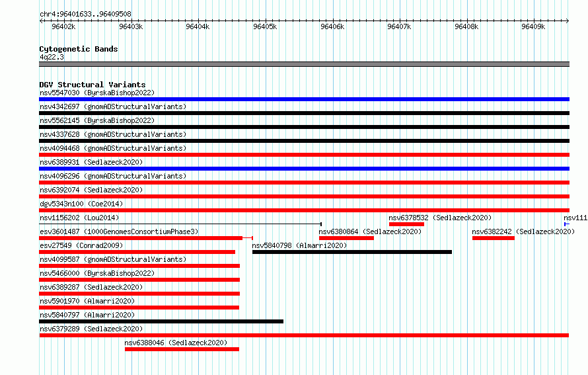Viewport: 588px width, 375px height.
Task: Click the nsv4096296 (gnomADStructuralVariants) label
Action: (x=113, y=176)
